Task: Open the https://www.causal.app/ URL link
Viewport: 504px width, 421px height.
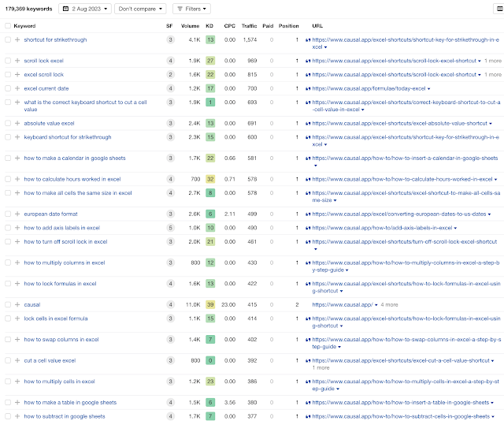Action: [x=343, y=304]
